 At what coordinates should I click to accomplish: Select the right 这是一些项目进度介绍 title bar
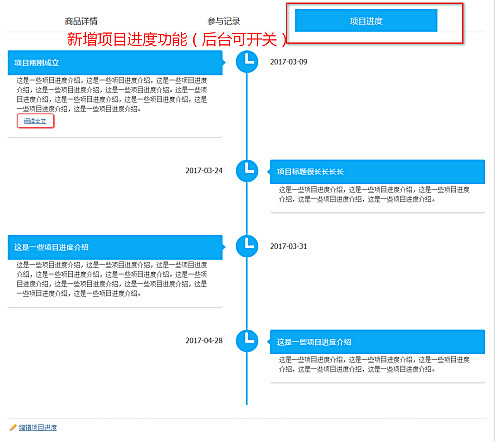[x=377, y=342]
